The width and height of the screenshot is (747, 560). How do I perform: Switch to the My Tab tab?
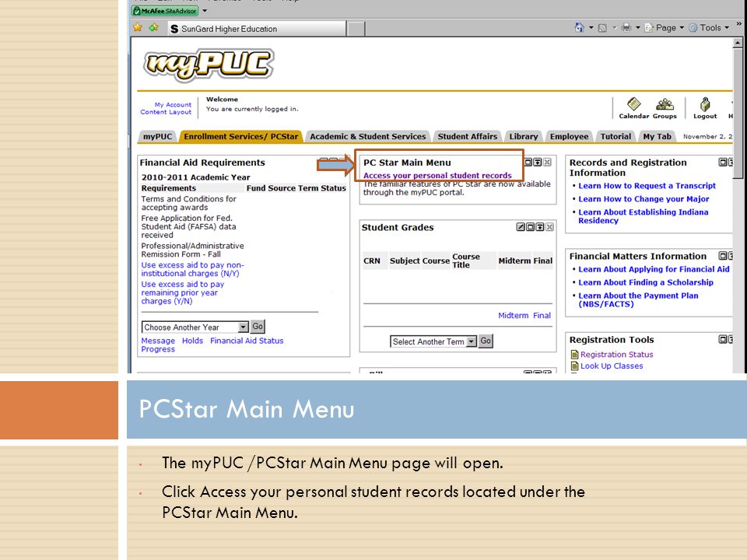[x=657, y=137]
